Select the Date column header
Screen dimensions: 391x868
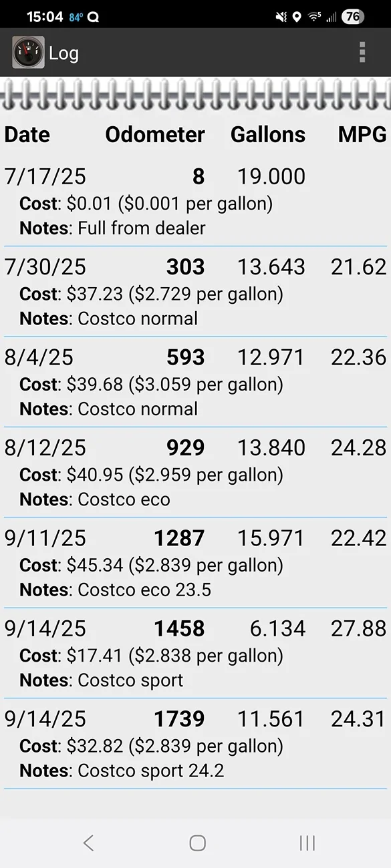pyautogui.click(x=27, y=135)
